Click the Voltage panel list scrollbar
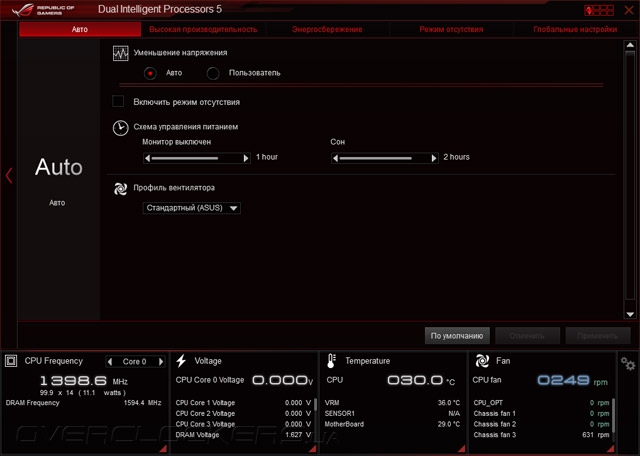640x456 pixels. [315, 419]
